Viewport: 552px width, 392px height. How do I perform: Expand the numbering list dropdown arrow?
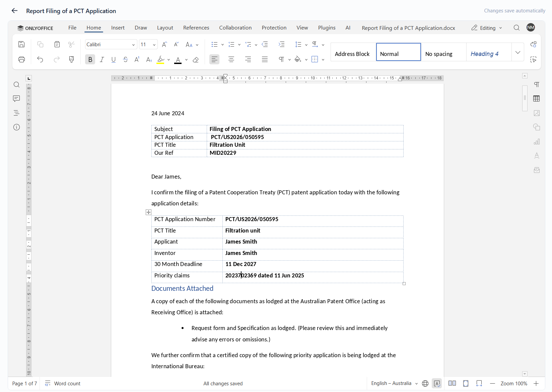[239, 45]
